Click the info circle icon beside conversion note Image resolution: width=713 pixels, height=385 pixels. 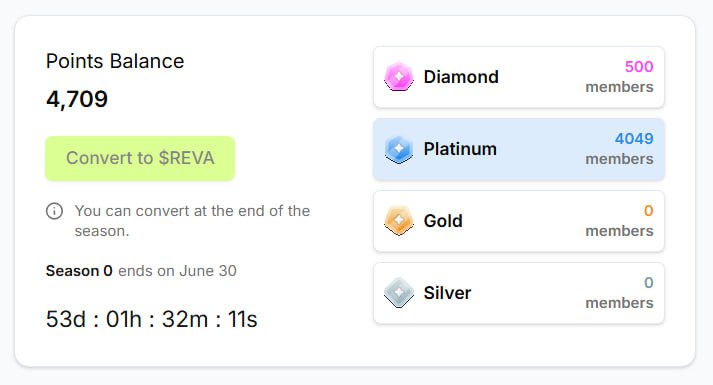coord(55,211)
